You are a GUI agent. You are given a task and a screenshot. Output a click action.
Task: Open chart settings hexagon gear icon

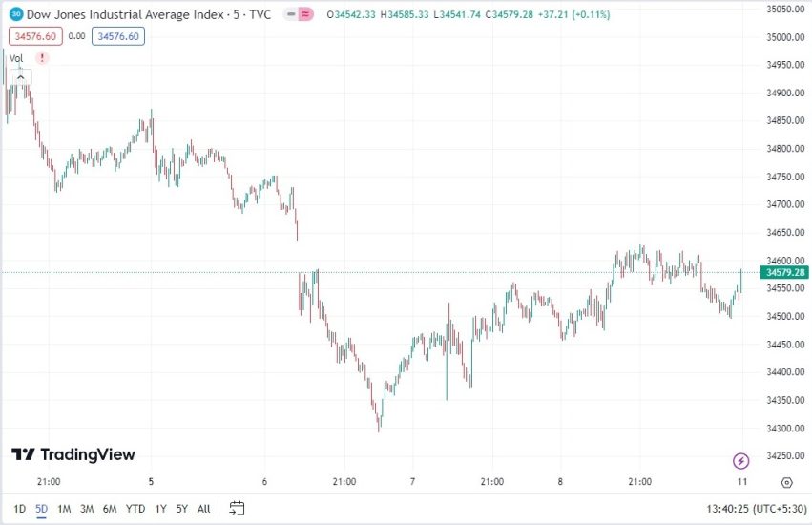coord(786,483)
